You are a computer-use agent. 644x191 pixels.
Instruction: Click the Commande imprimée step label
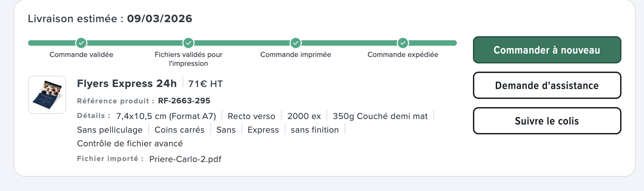(296, 55)
